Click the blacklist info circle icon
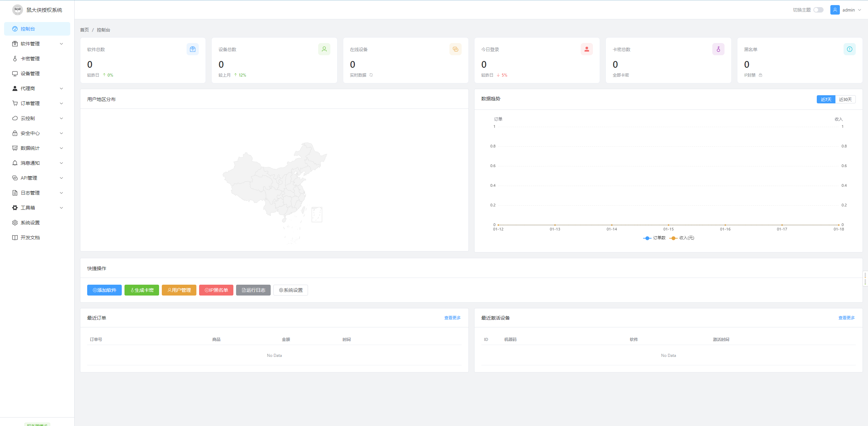The height and width of the screenshot is (426, 868). click(x=849, y=49)
